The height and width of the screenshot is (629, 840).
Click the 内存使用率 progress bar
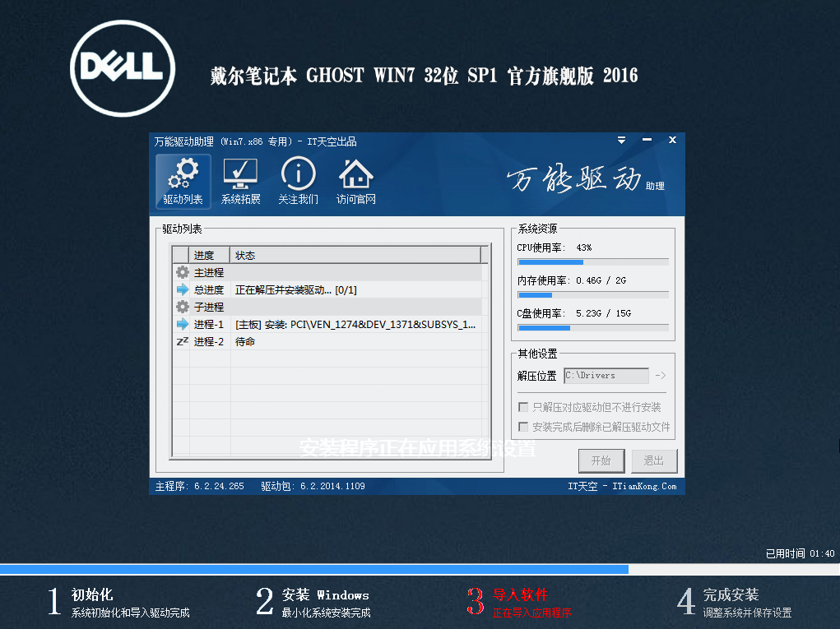[x=593, y=295]
